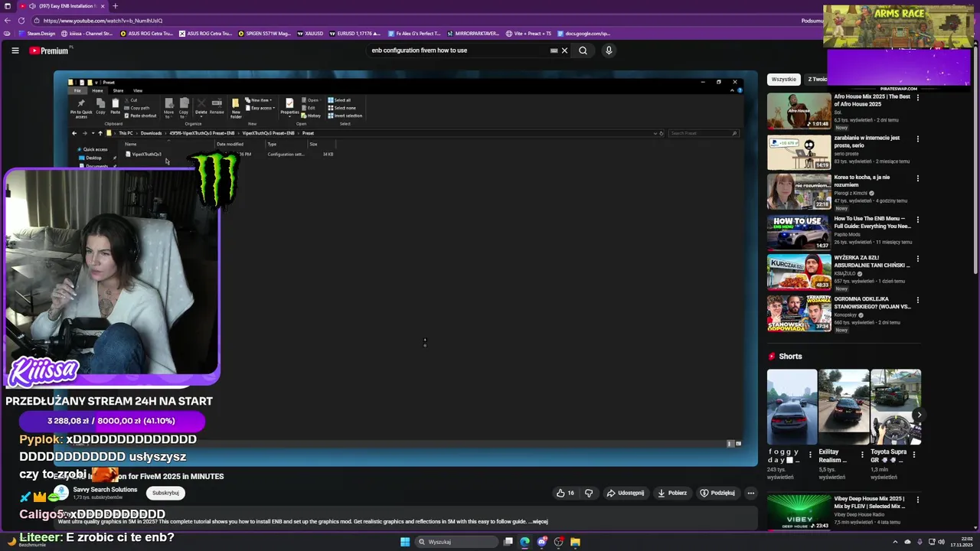Open options menu for Afro House Mix video

click(x=918, y=97)
